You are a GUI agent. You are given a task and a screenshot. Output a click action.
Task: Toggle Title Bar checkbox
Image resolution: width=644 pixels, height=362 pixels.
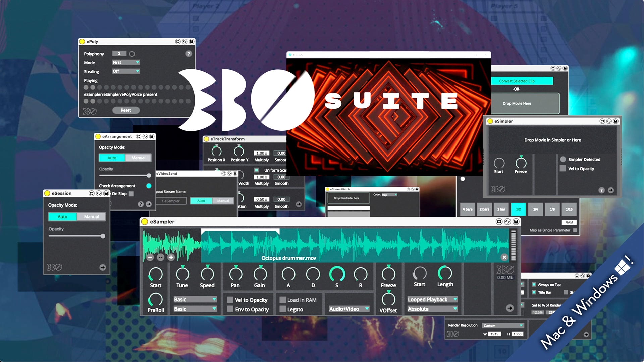click(534, 292)
